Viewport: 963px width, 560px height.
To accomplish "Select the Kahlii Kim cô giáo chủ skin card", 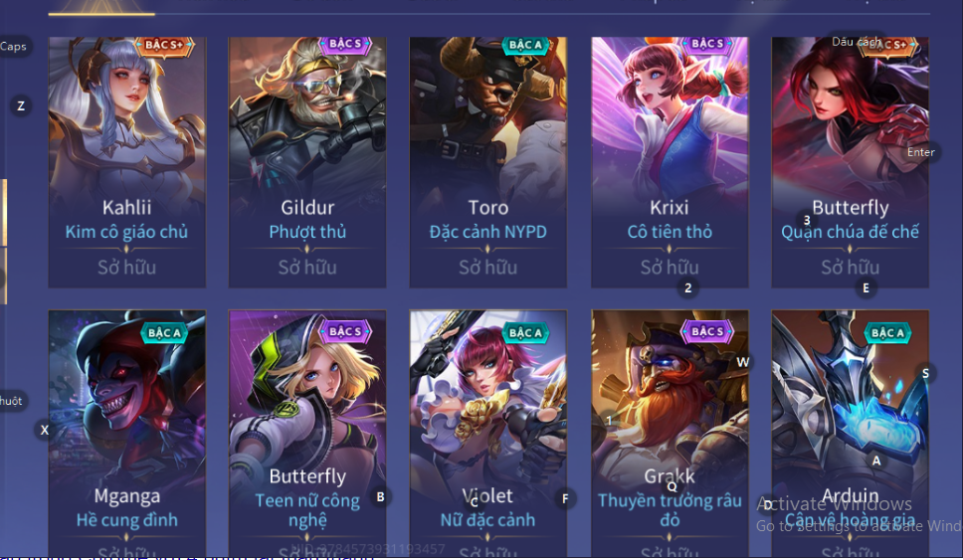I will [127, 162].
